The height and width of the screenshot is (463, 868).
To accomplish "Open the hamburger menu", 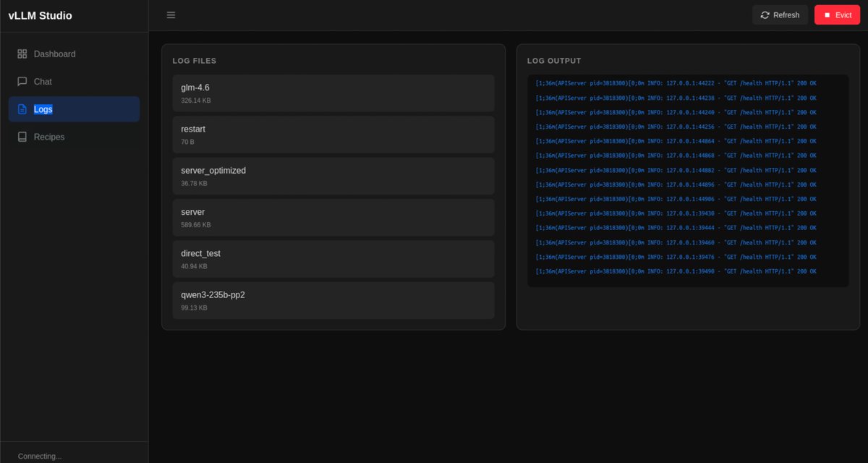I will [x=171, y=14].
